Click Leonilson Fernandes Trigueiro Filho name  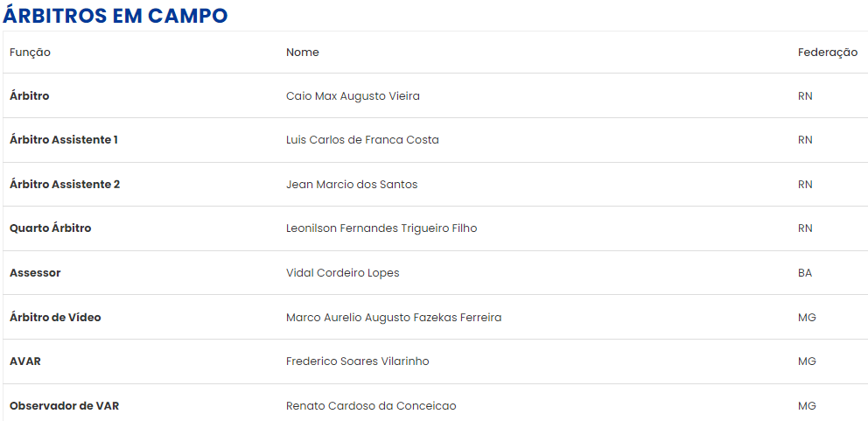(381, 228)
